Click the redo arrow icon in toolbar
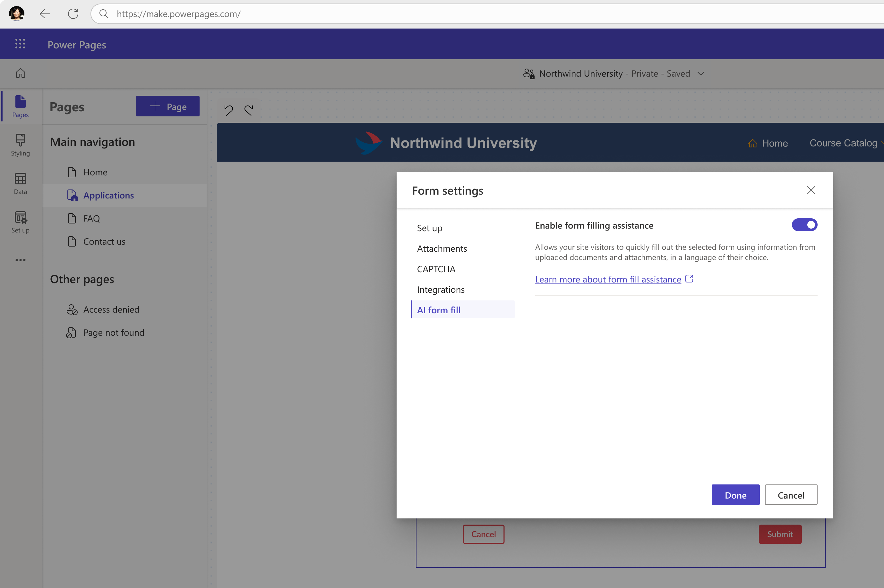This screenshot has height=588, width=884. pyautogui.click(x=248, y=109)
